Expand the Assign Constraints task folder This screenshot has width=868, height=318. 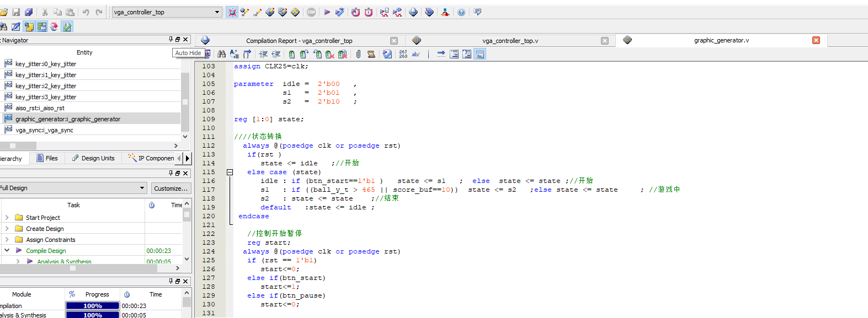click(7, 240)
